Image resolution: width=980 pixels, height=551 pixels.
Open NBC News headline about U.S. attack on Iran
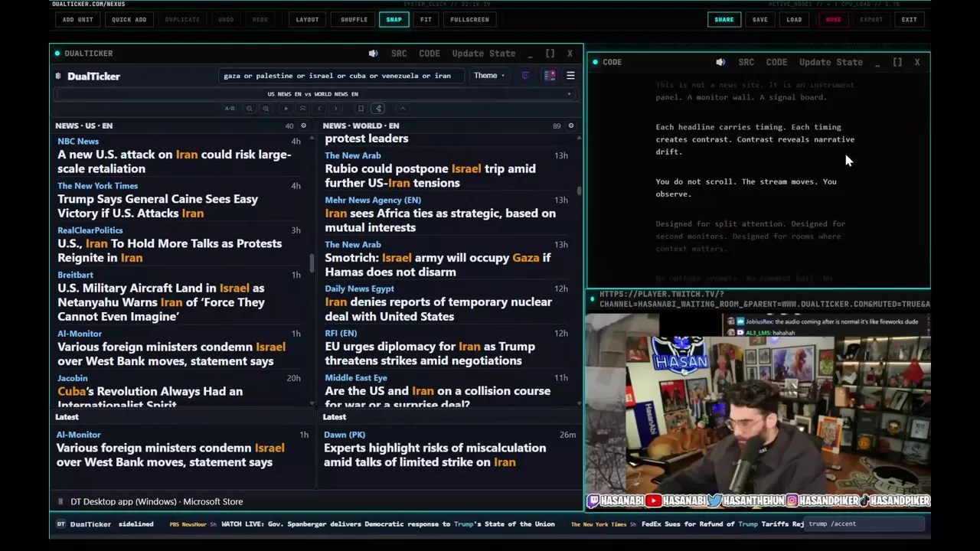coord(175,161)
